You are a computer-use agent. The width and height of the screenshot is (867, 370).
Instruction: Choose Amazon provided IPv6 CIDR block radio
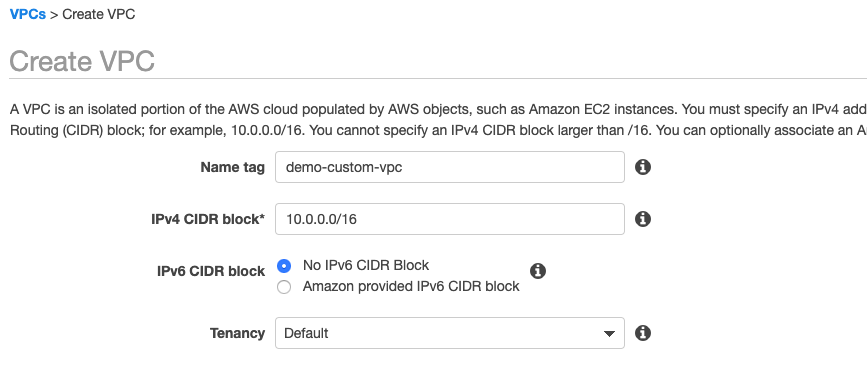[x=284, y=287]
